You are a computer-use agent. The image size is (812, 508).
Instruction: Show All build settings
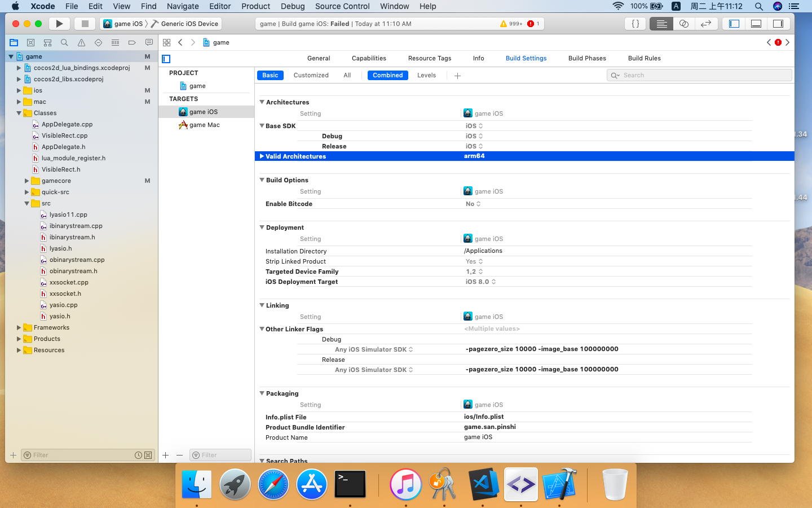pyautogui.click(x=347, y=75)
